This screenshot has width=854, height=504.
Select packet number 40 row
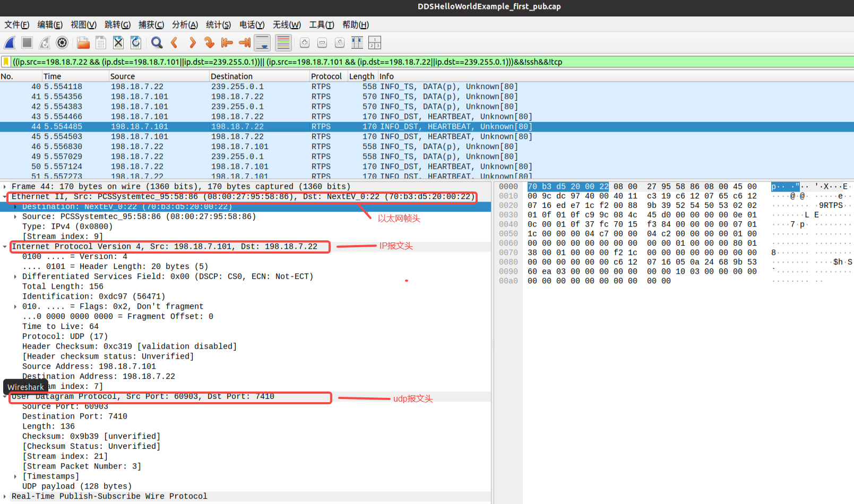coord(427,87)
